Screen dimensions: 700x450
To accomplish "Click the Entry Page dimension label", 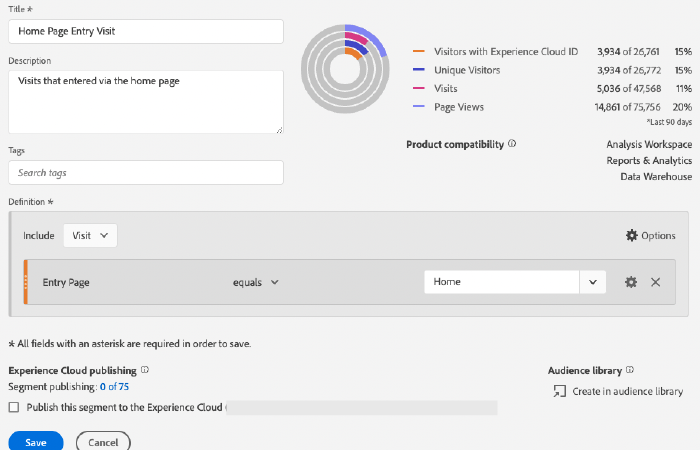I will (x=66, y=282).
